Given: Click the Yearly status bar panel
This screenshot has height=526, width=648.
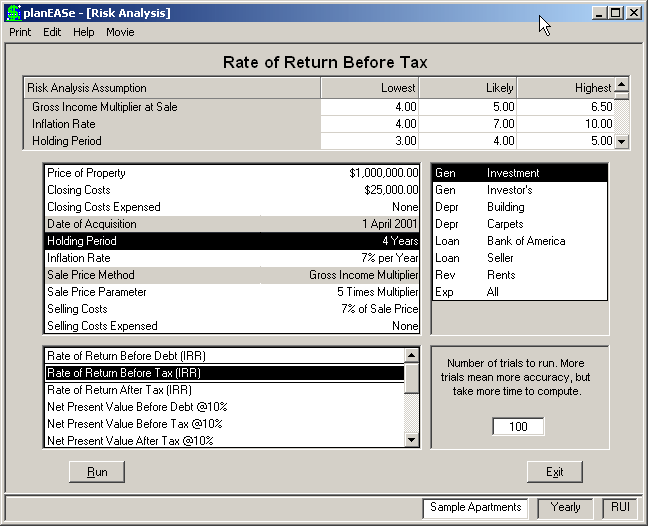Looking at the screenshot, I should click(x=565, y=507).
